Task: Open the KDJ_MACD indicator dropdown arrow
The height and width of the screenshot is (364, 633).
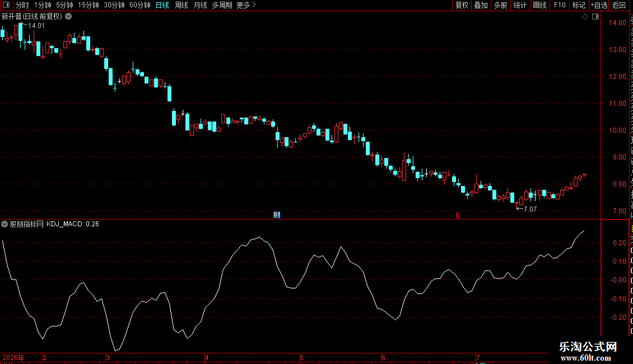Action: (x=4, y=224)
